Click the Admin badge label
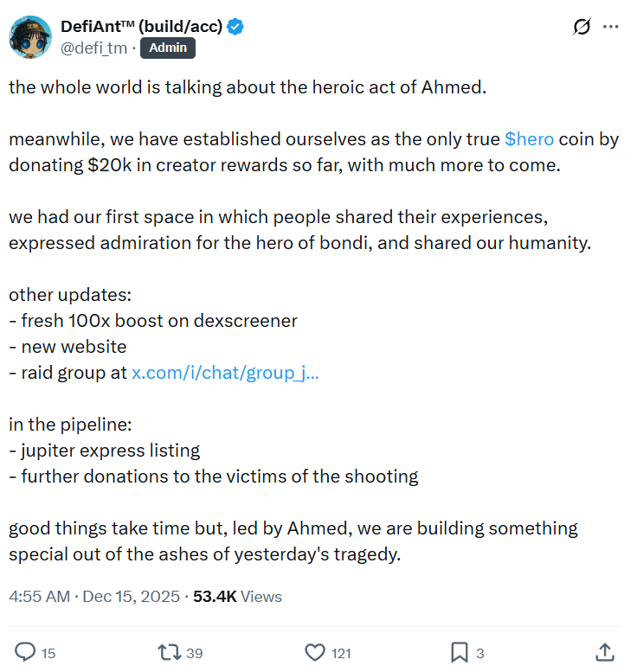The height and width of the screenshot is (672, 637). tap(167, 48)
